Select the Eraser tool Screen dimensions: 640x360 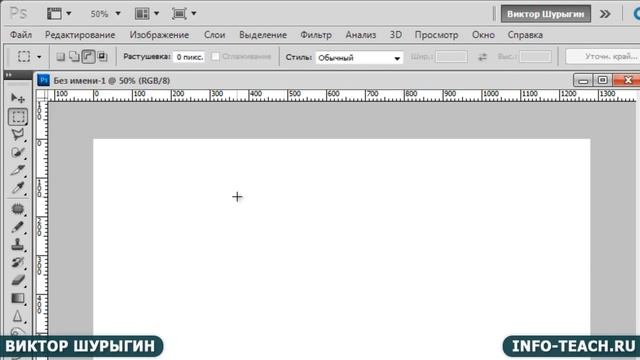coord(18,280)
